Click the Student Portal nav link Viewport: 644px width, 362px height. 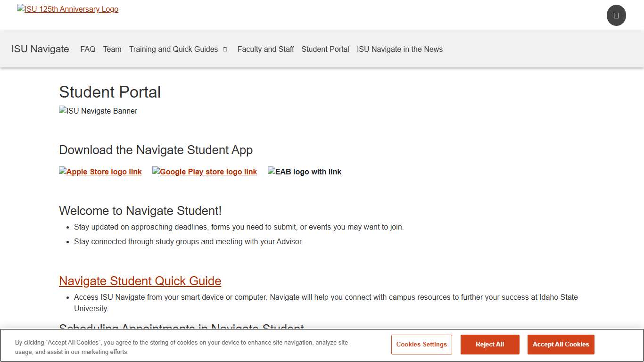point(325,49)
